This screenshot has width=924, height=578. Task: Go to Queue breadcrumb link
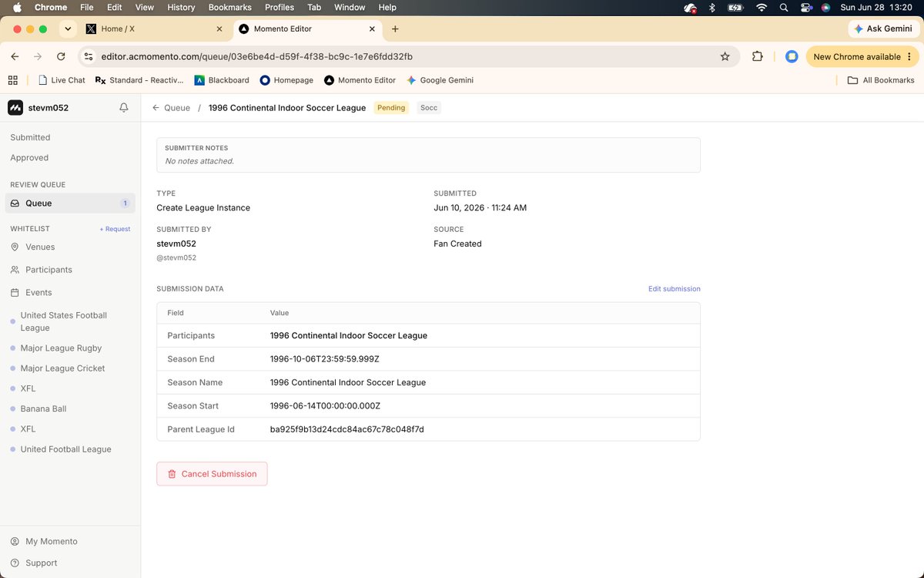click(x=177, y=108)
